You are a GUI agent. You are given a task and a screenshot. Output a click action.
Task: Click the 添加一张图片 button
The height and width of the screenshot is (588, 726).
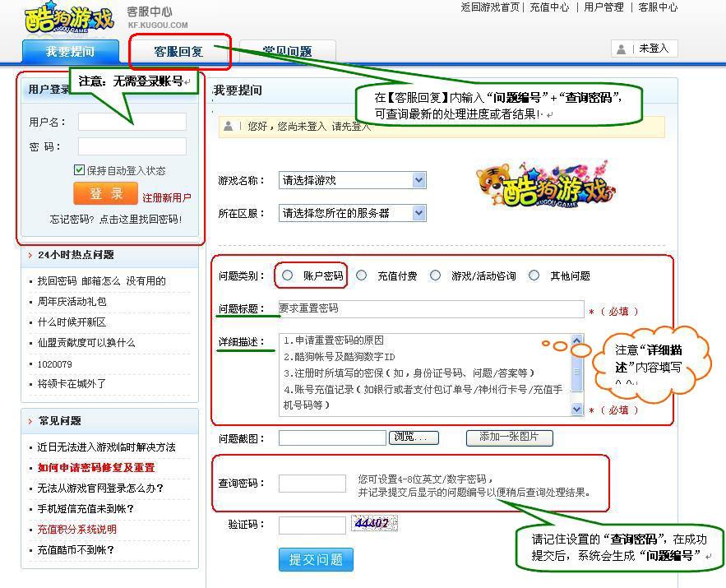click(x=509, y=438)
